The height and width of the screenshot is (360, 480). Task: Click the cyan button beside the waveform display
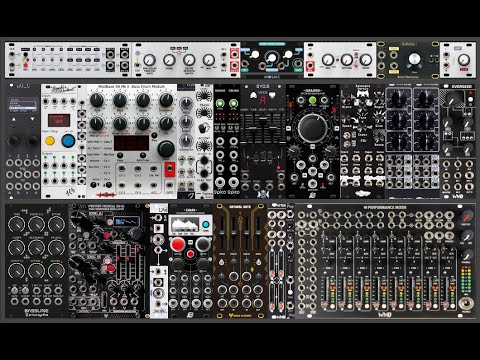[x=206, y=224]
